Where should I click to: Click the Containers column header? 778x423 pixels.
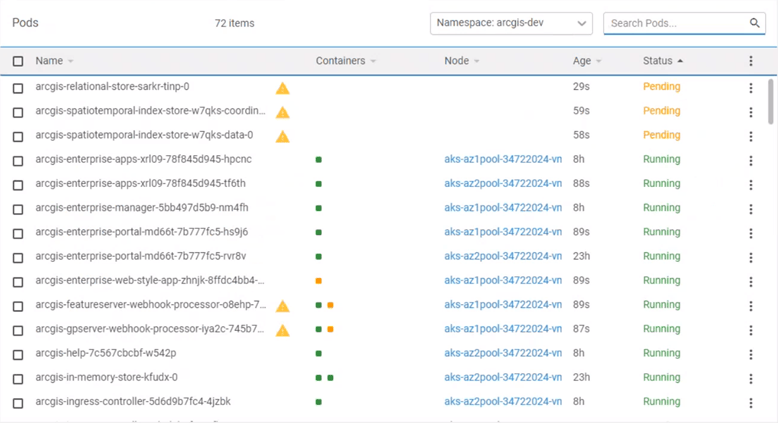point(340,61)
